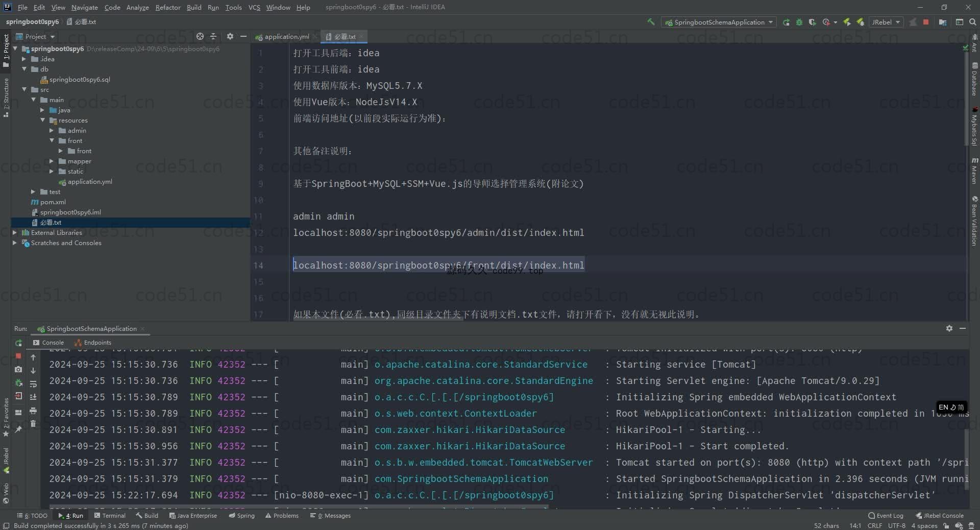Click the Print console output icon
Image resolution: width=980 pixels, height=530 pixels.
coord(33,411)
